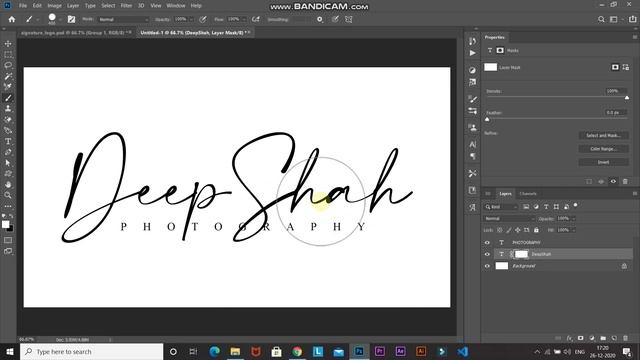Open the Flow dropdown arrow
Screen dimensions: 640x360
tap(244, 19)
